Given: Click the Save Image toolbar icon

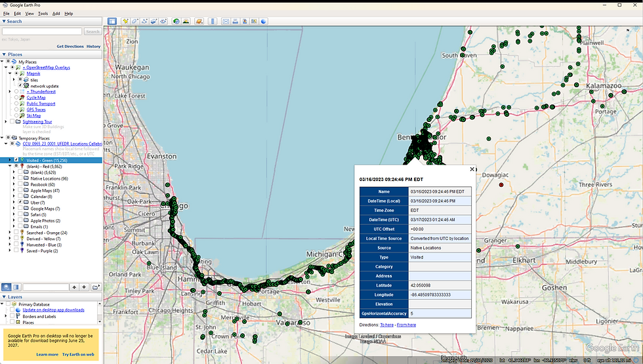Looking at the screenshot, I should 245,21.
